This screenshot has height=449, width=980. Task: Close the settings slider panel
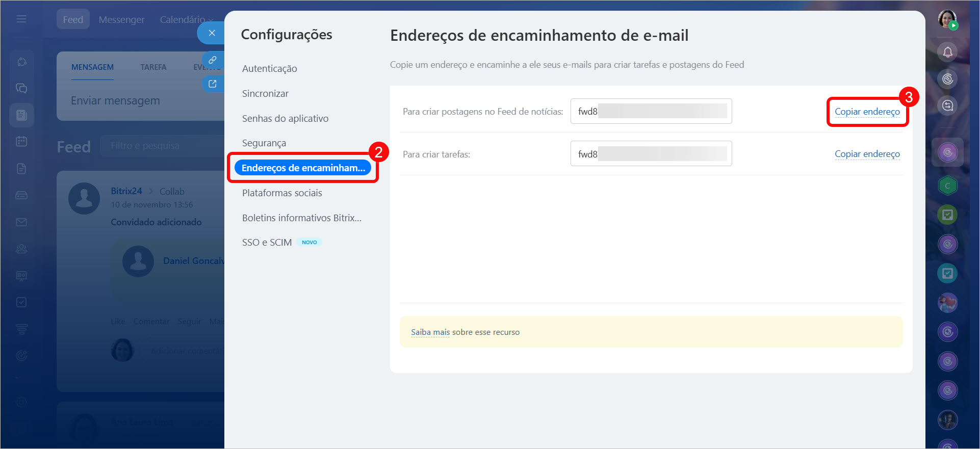pos(212,33)
